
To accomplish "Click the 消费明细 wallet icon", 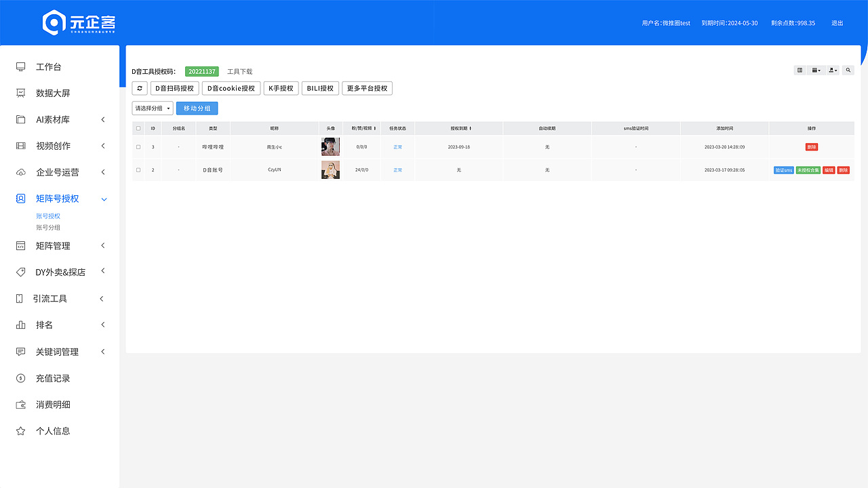I will pyautogui.click(x=21, y=405).
